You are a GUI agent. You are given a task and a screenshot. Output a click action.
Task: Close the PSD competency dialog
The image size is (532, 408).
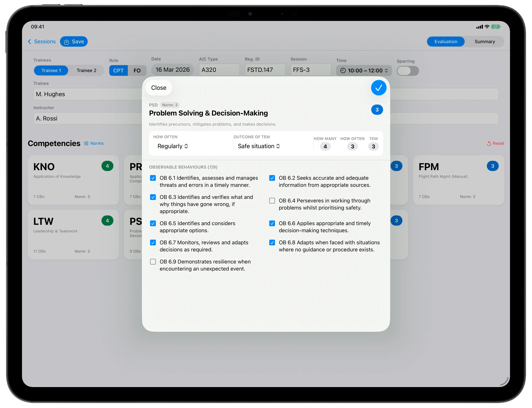159,88
